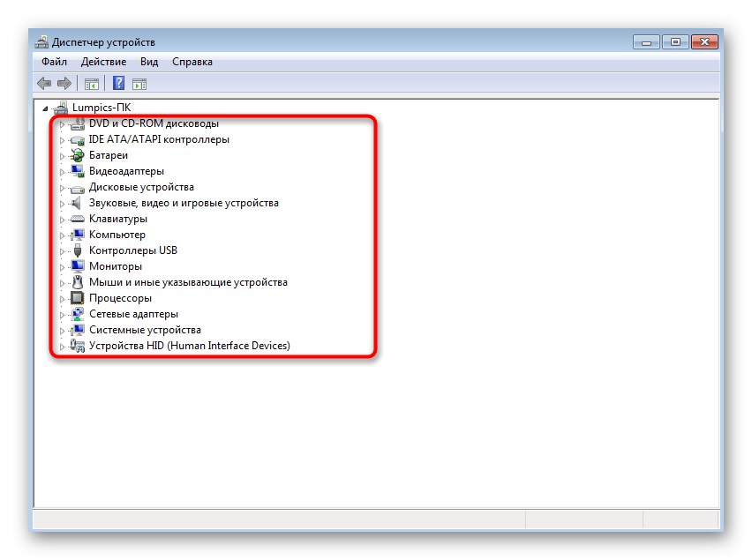The height and width of the screenshot is (560, 752).
Task: Click the Дисковые устройства drive icon
Action: [77, 188]
